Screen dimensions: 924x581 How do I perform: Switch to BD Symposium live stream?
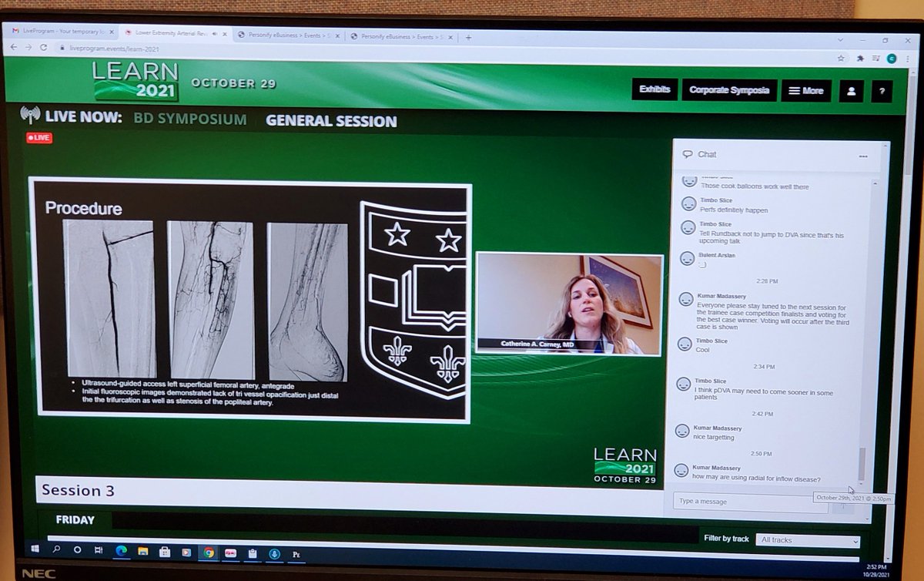[x=190, y=119]
